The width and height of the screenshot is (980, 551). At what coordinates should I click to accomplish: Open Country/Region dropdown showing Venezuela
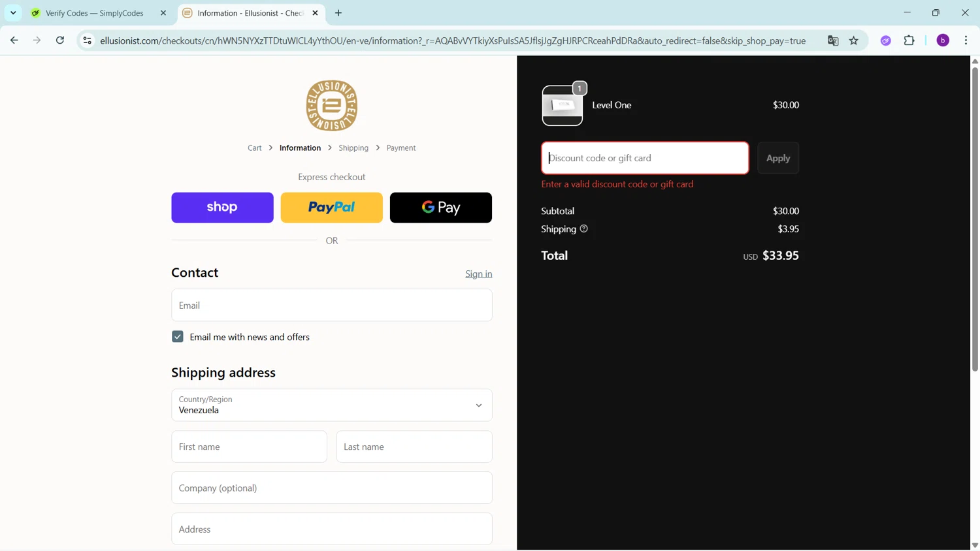pyautogui.click(x=332, y=405)
